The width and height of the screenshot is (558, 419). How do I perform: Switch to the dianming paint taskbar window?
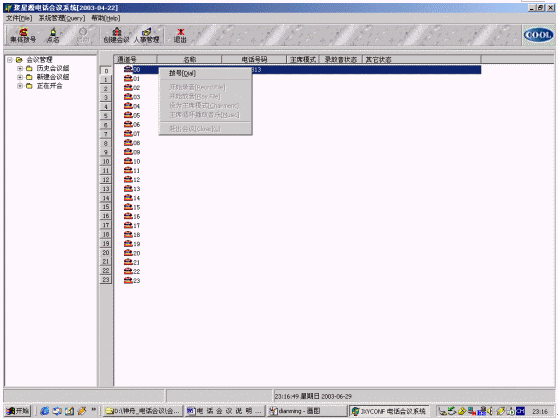pyautogui.click(x=307, y=411)
